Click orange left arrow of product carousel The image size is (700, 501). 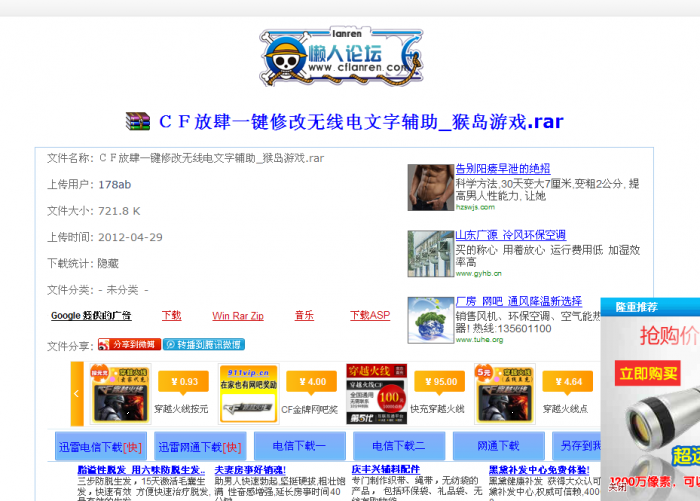coord(77,393)
